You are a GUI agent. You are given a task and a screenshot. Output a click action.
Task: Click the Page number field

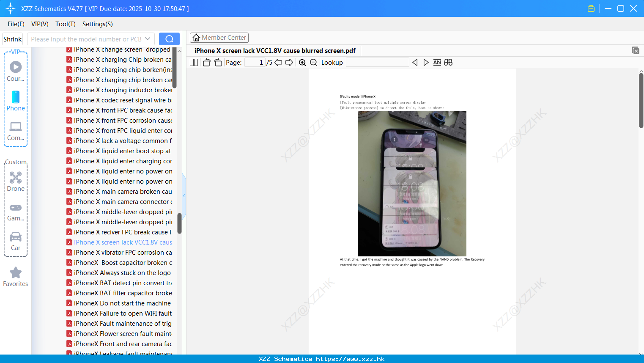coord(255,63)
